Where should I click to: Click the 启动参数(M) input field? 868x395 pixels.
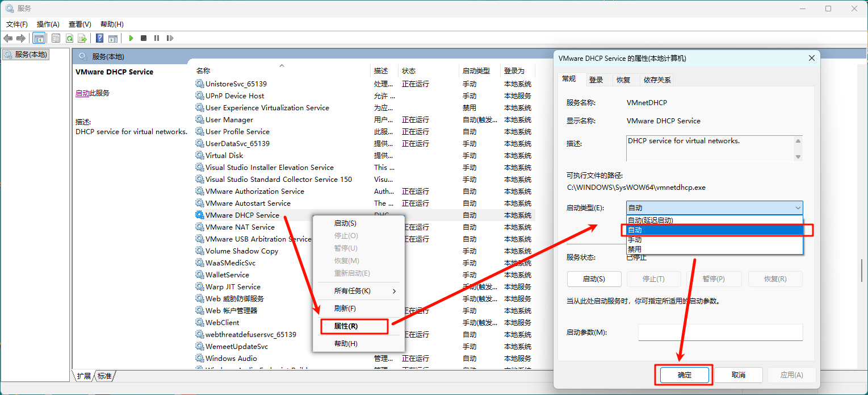point(720,332)
